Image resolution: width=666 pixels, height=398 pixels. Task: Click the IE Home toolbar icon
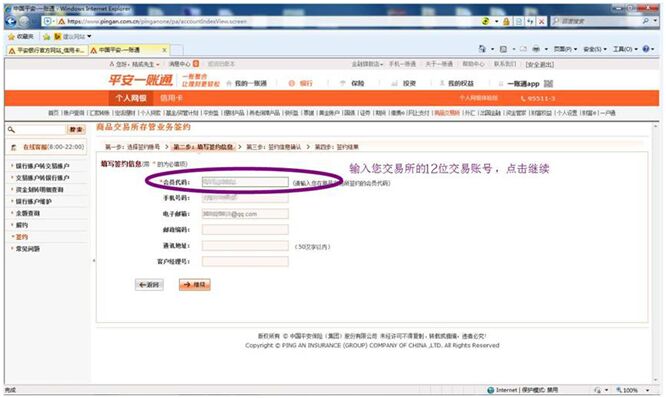pyautogui.click(x=482, y=49)
